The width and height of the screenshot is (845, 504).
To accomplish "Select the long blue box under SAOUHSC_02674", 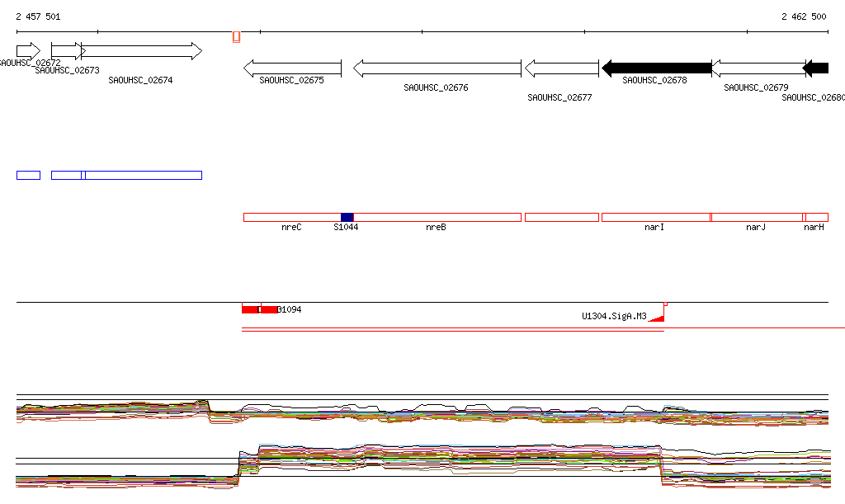I will click(143, 175).
